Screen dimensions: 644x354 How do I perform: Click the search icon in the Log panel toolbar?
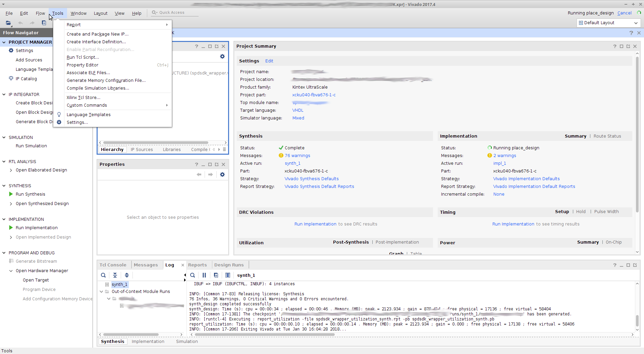coord(192,275)
